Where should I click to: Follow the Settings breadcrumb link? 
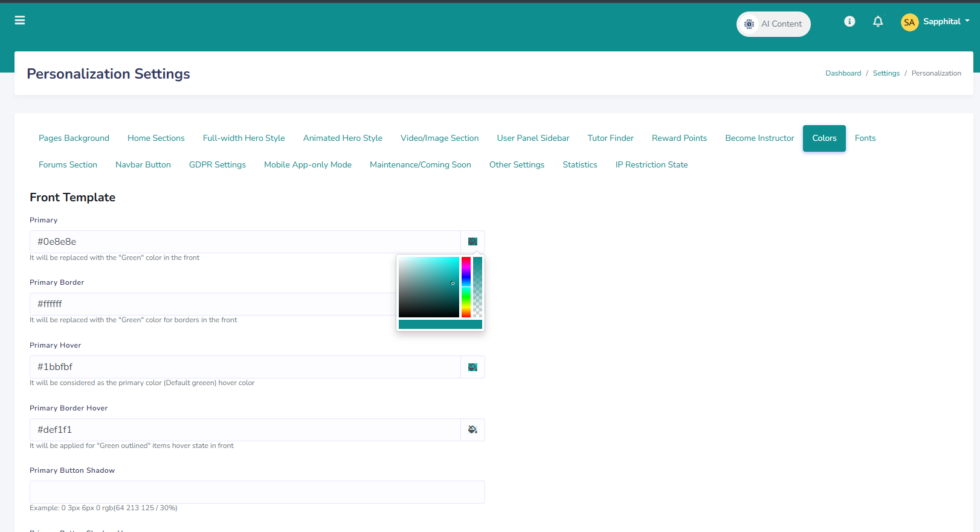point(886,73)
